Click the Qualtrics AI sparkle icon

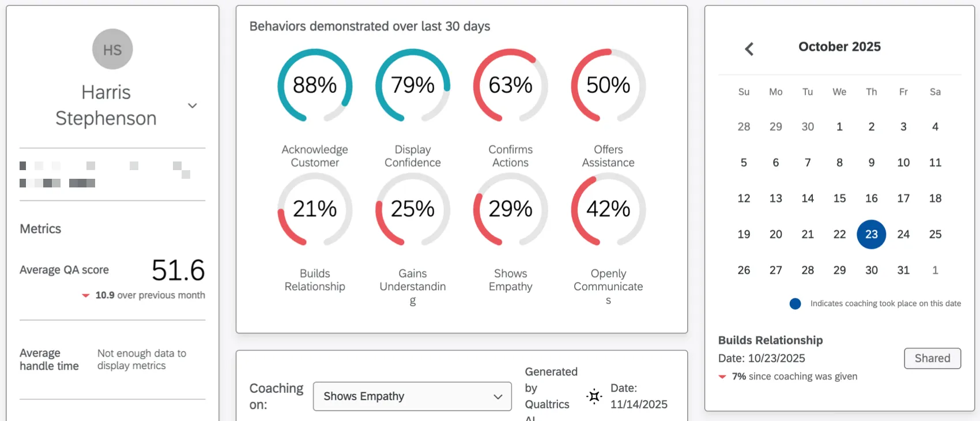pyautogui.click(x=593, y=396)
